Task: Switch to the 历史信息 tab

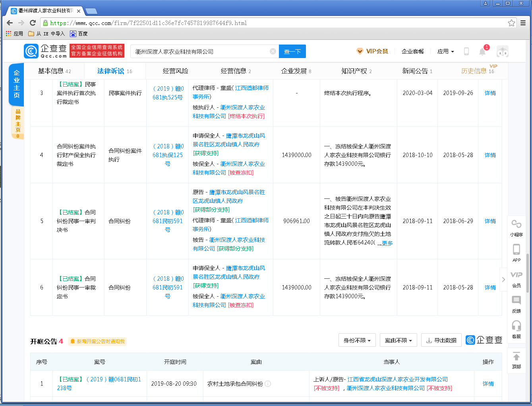Action: point(478,71)
